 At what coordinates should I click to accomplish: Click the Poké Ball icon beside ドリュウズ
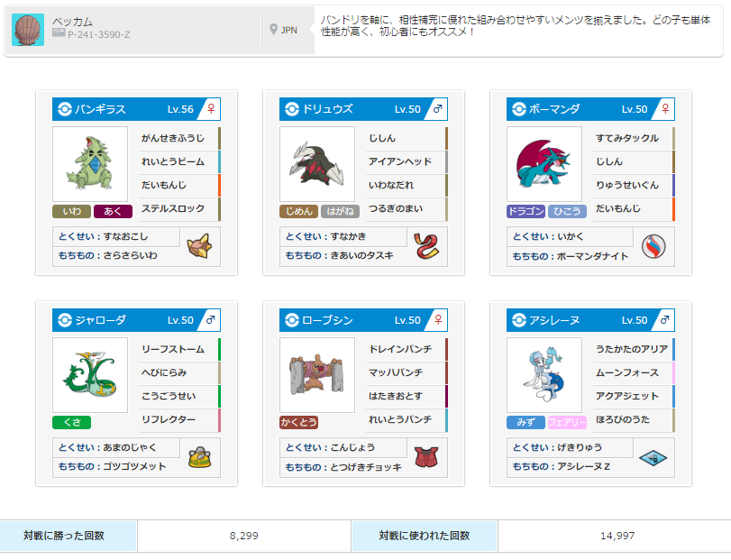[x=292, y=109]
